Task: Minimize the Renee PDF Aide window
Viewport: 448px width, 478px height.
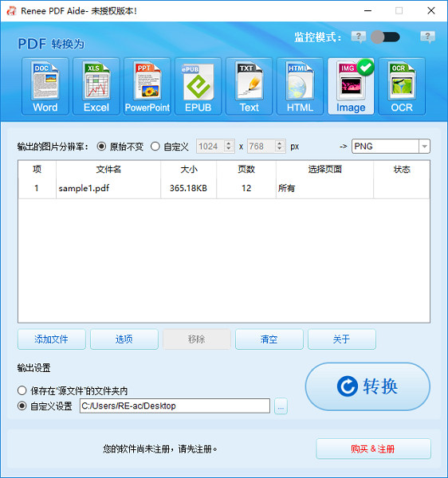Action: tap(367, 10)
